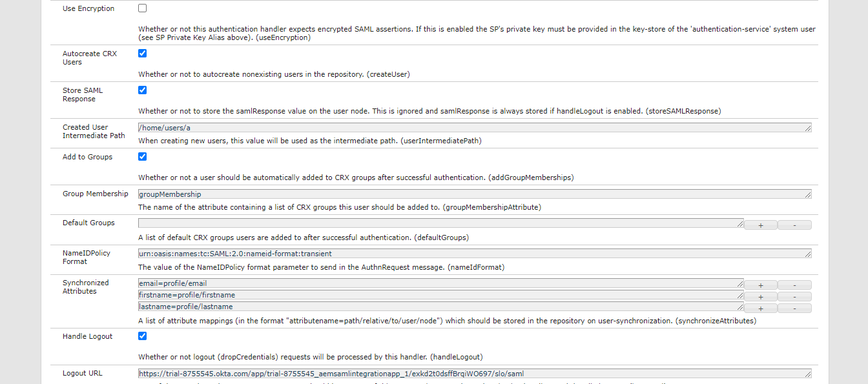
Task: Select the Created User Intermediate Path field
Action: coord(387,127)
